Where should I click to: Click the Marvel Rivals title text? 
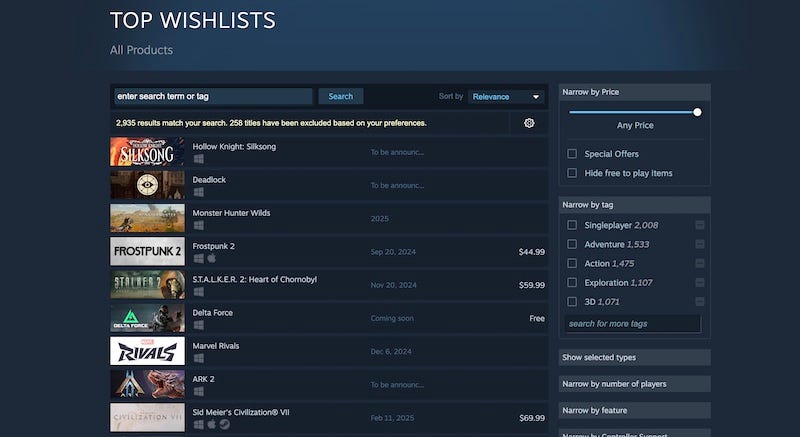click(x=215, y=346)
